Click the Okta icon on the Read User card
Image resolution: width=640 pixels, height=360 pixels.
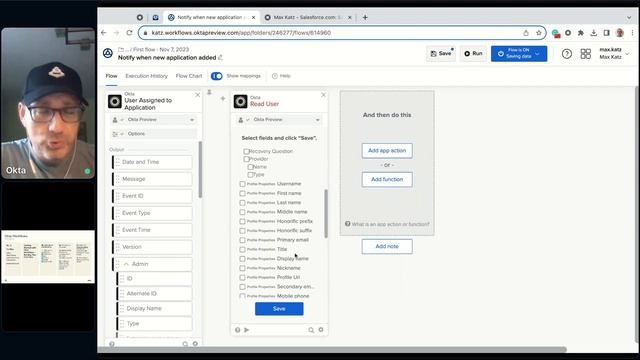tap(240, 101)
